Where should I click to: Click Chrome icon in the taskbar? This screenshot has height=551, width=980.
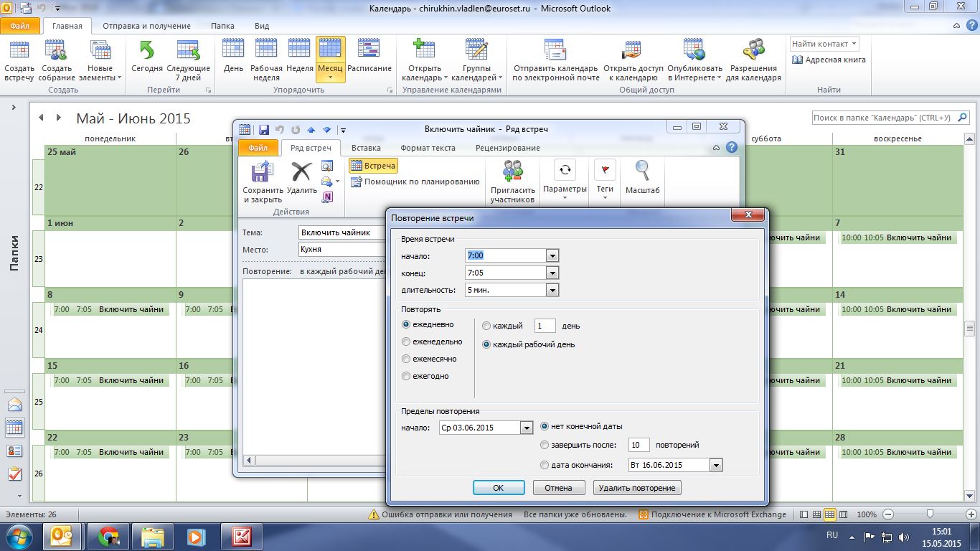[109, 536]
